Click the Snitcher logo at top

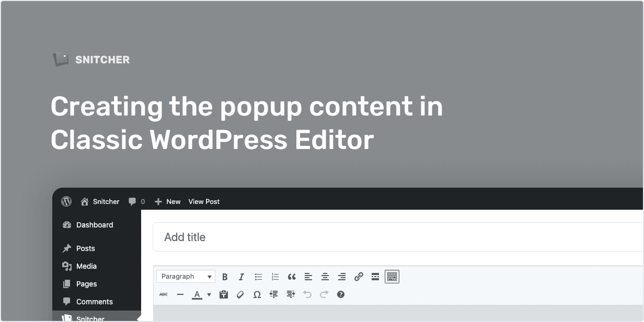[91, 60]
